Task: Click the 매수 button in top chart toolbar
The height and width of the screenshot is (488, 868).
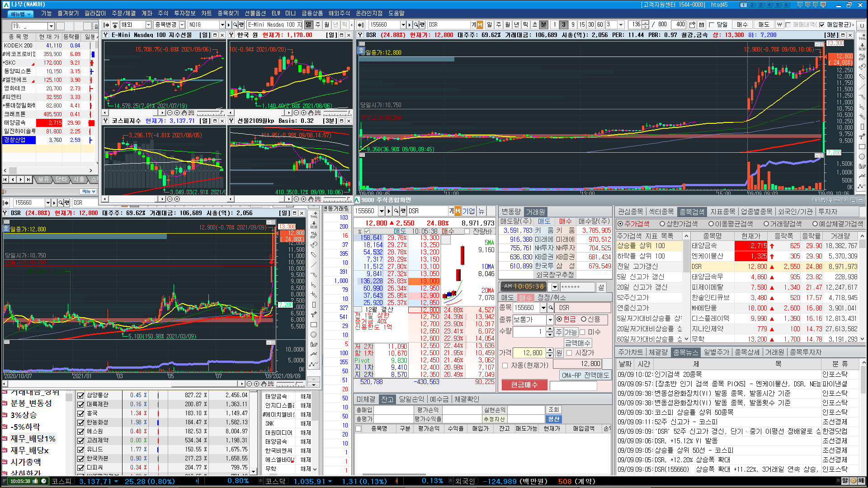Action: point(742,25)
